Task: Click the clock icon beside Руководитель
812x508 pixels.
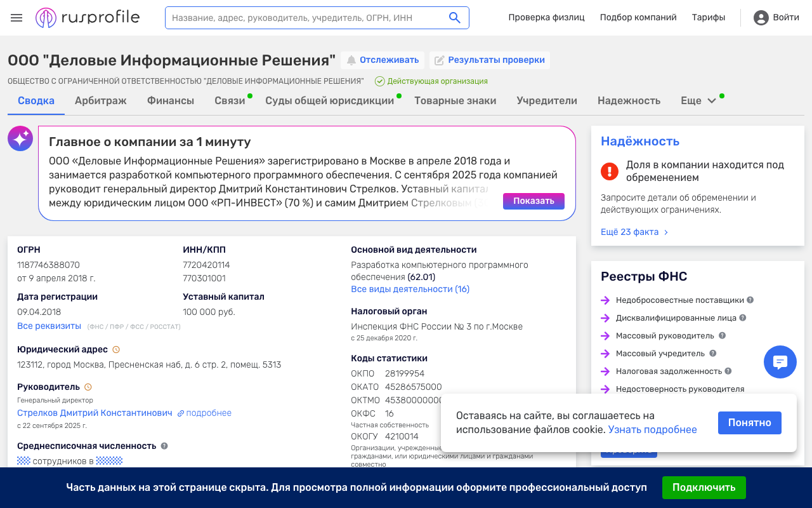Action: (88, 387)
